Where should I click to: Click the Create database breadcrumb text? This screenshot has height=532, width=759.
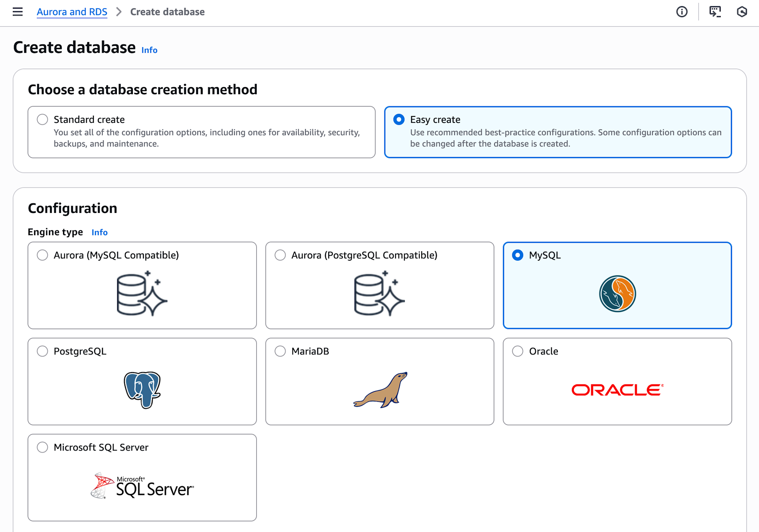pyautogui.click(x=167, y=12)
